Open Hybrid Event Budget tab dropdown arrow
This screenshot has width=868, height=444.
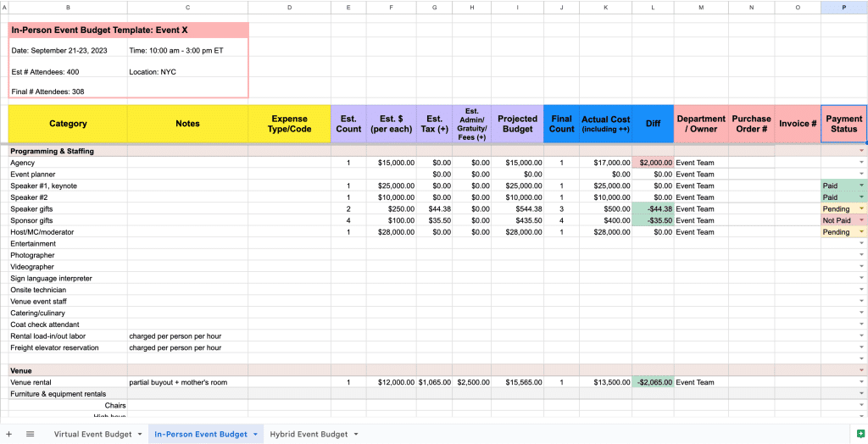coord(356,434)
